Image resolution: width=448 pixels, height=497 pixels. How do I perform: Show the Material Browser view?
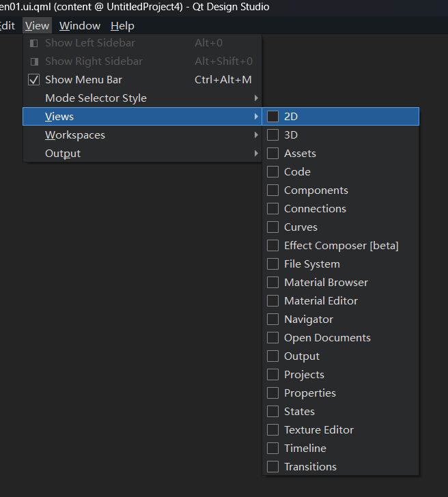[x=326, y=283]
